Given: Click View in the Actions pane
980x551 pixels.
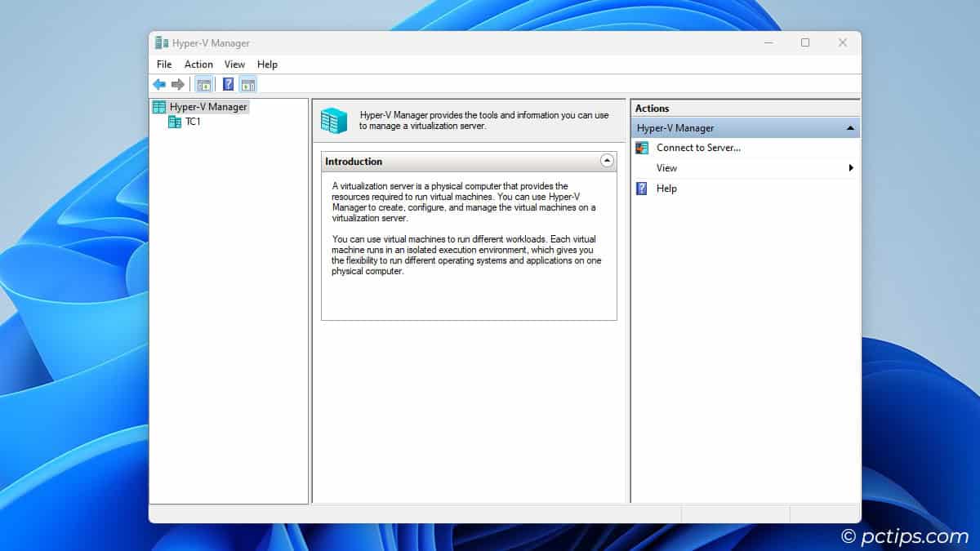Looking at the screenshot, I should pyautogui.click(x=666, y=168).
